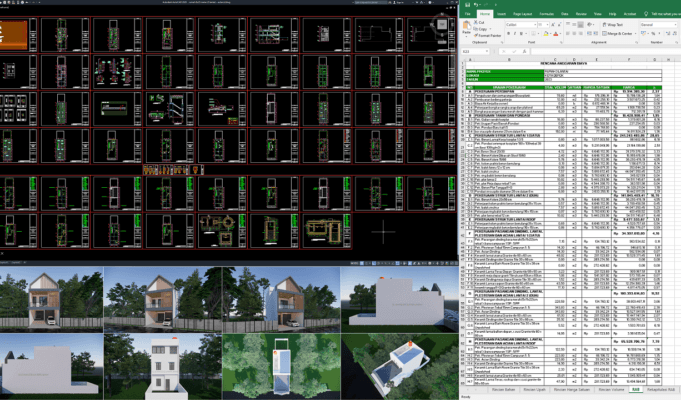Click the Cut scissors button
Viewport: 681px width, 400px height.
point(479,22)
